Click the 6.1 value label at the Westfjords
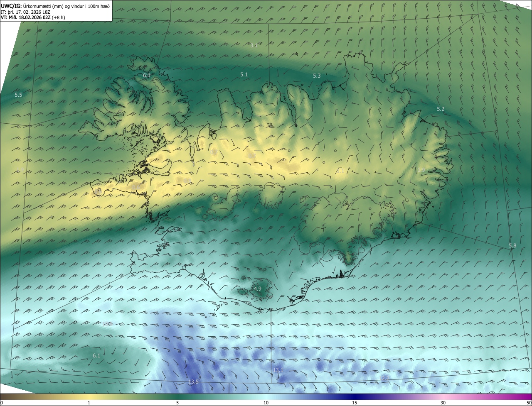 click(x=147, y=75)
